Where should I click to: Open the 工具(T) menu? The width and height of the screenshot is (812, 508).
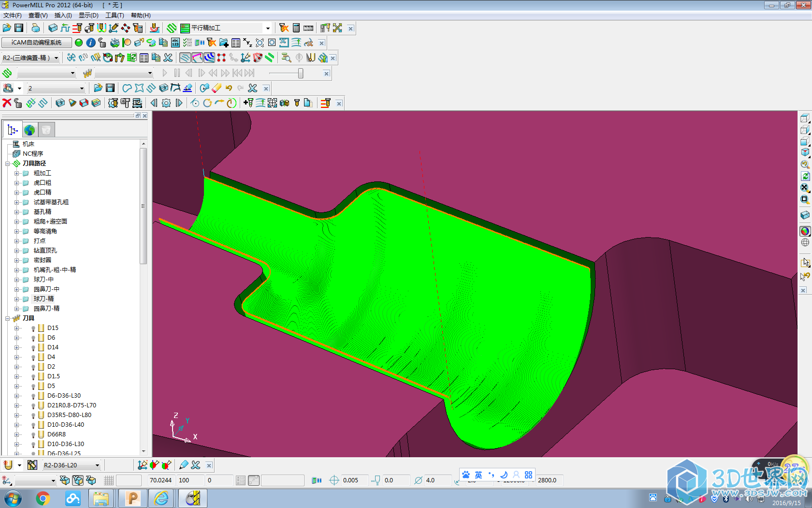[115, 15]
